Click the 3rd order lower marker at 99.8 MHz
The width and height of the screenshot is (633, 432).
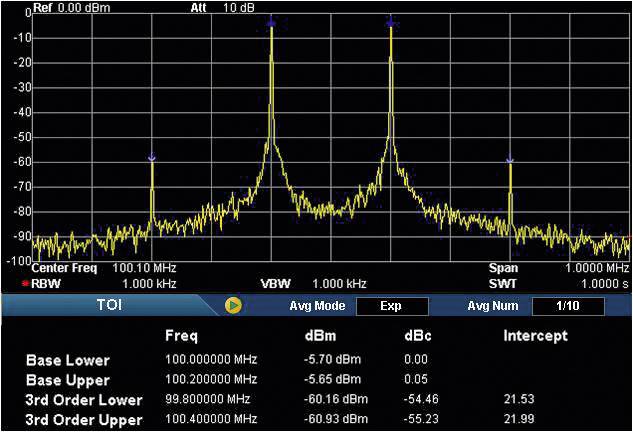pyautogui.click(x=152, y=157)
